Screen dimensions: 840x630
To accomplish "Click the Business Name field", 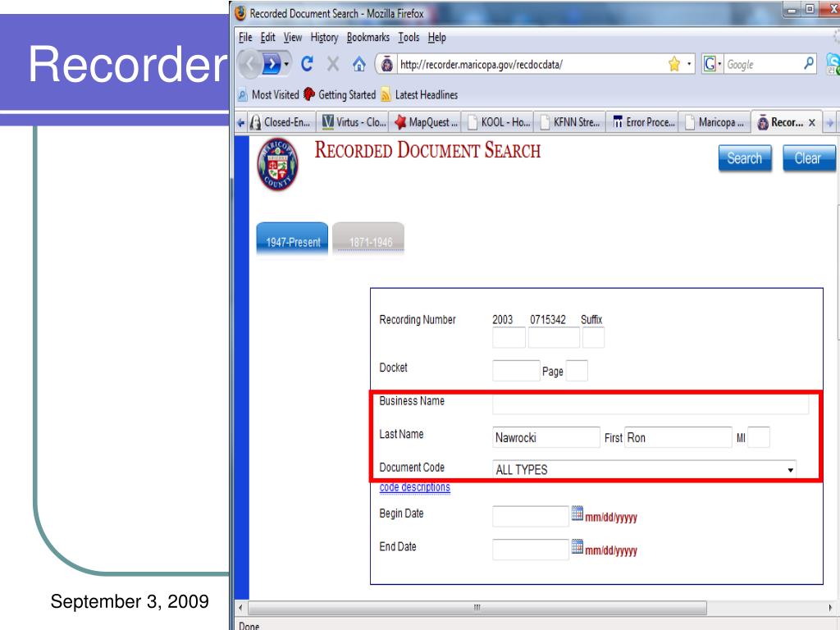I will pos(651,404).
